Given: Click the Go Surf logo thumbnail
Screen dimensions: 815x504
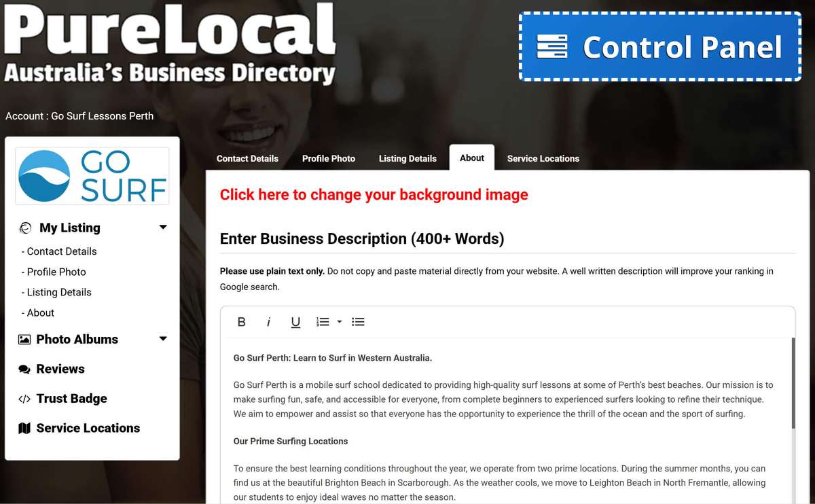Looking at the screenshot, I should [x=92, y=176].
